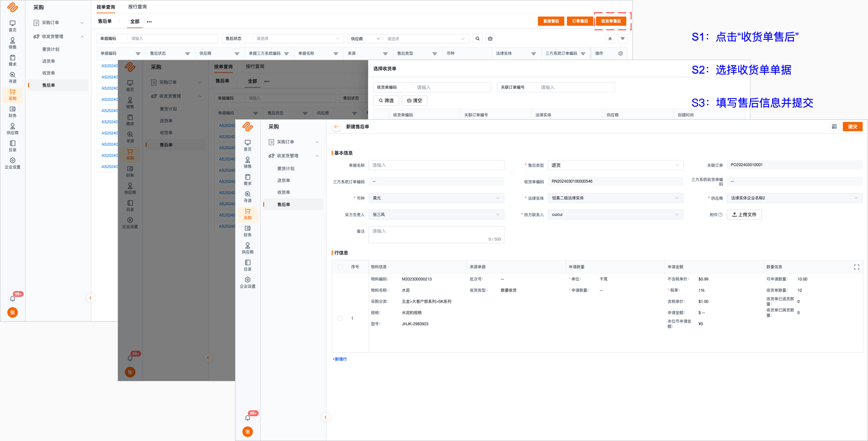The height and width of the screenshot is (441, 868).
Task: Open 供方联系人 dropdown showing cuicui
Action: click(x=615, y=215)
